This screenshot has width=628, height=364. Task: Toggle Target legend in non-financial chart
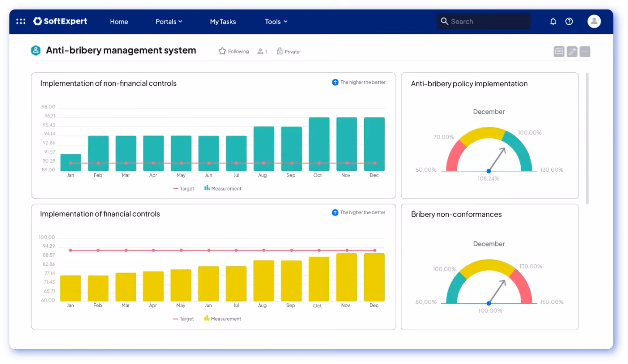pyautogui.click(x=184, y=189)
